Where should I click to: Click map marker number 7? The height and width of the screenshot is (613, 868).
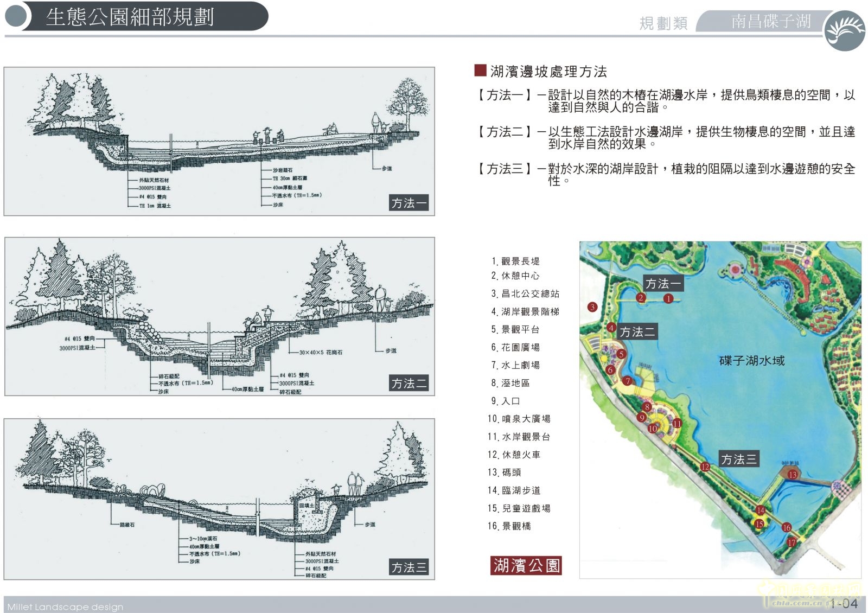[627, 381]
